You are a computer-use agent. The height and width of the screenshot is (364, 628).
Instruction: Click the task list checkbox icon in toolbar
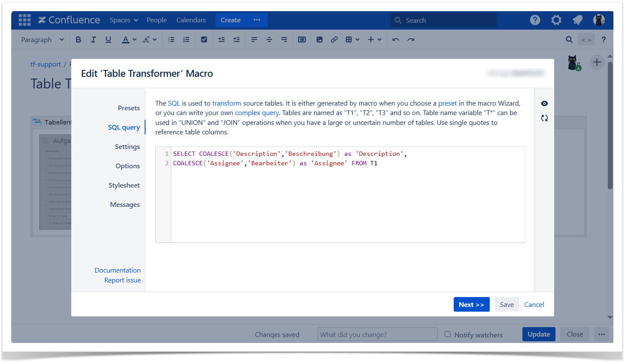click(x=204, y=39)
